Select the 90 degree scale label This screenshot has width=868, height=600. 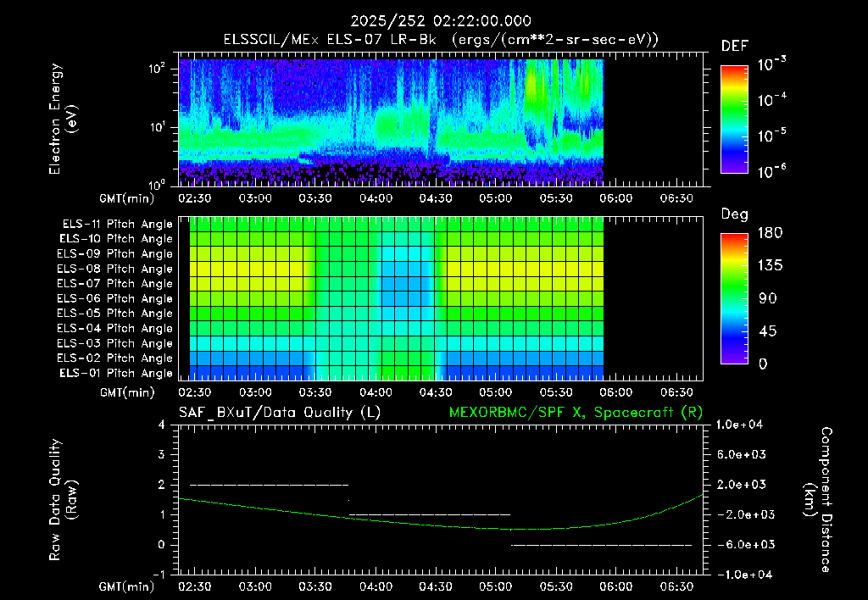[768, 298]
